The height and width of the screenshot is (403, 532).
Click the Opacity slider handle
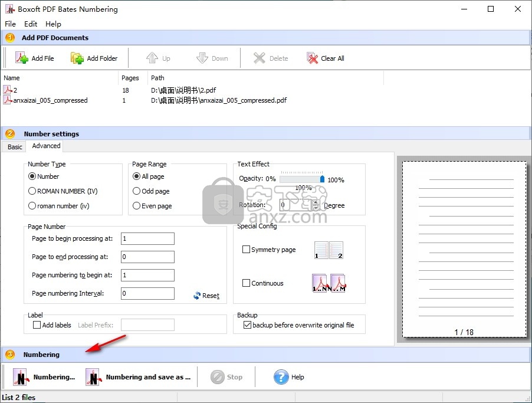[x=322, y=179]
